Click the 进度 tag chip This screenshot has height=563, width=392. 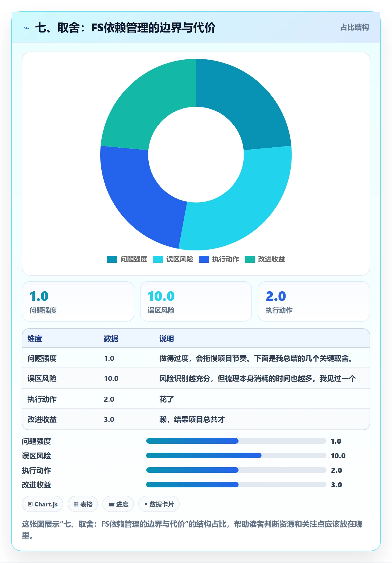point(118,504)
